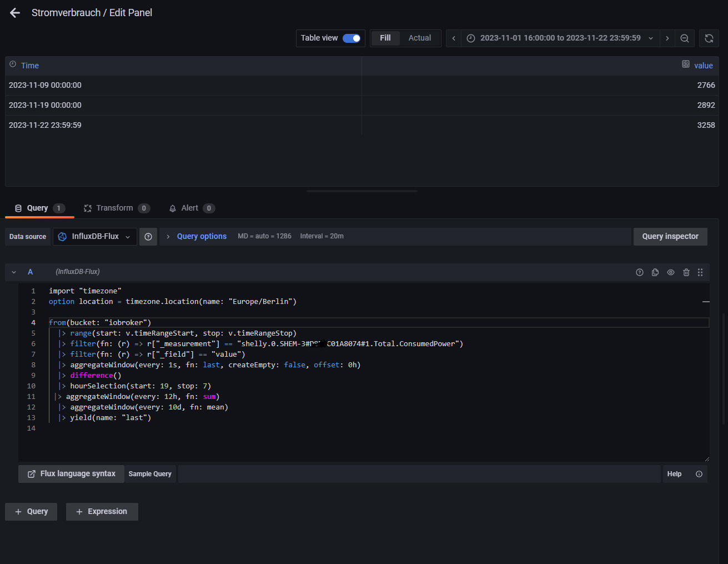
Task: Delete query A with trash icon
Action: [x=686, y=272]
